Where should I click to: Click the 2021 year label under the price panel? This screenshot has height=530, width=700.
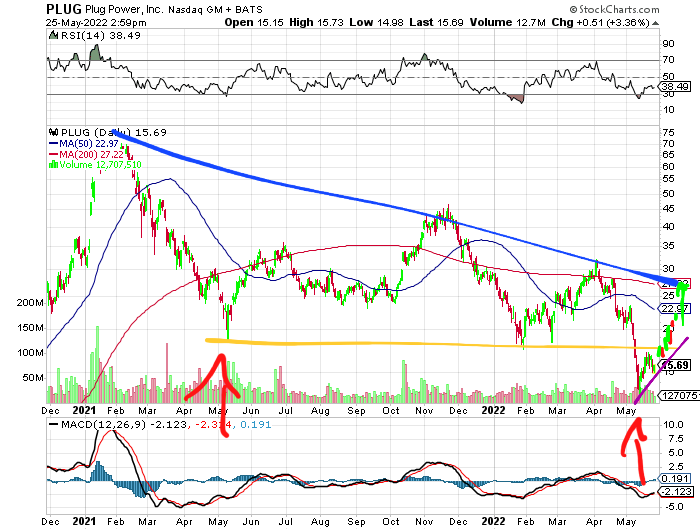[84, 410]
